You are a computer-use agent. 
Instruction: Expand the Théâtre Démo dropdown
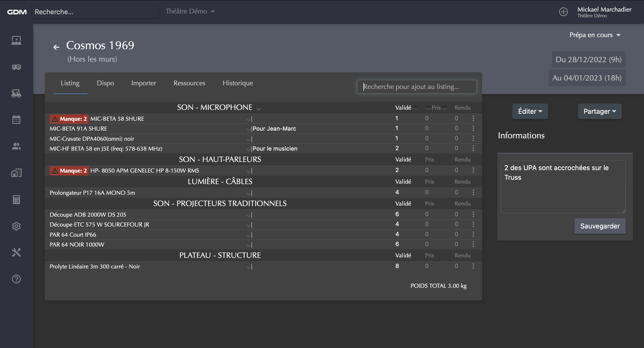tap(190, 12)
